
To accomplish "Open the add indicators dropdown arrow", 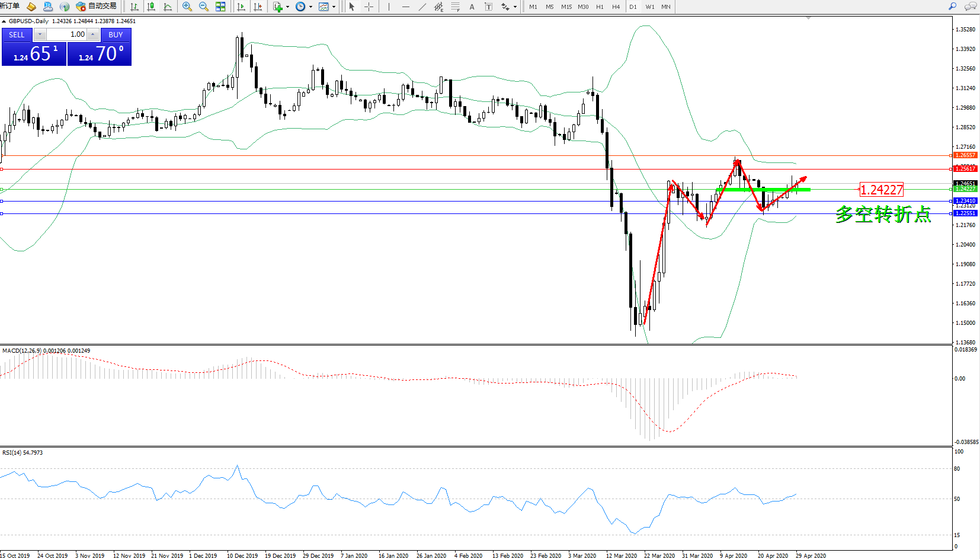I will click(x=287, y=7).
